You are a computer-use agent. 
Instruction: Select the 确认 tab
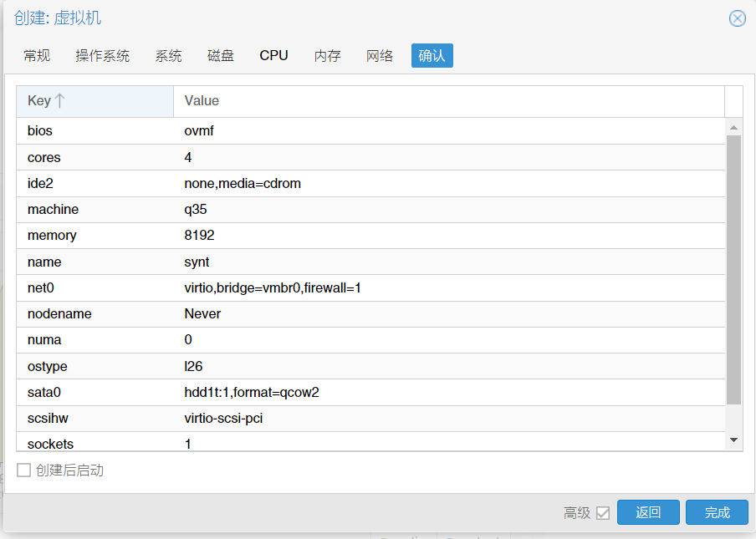pyautogui.click(x=432, y=56)
